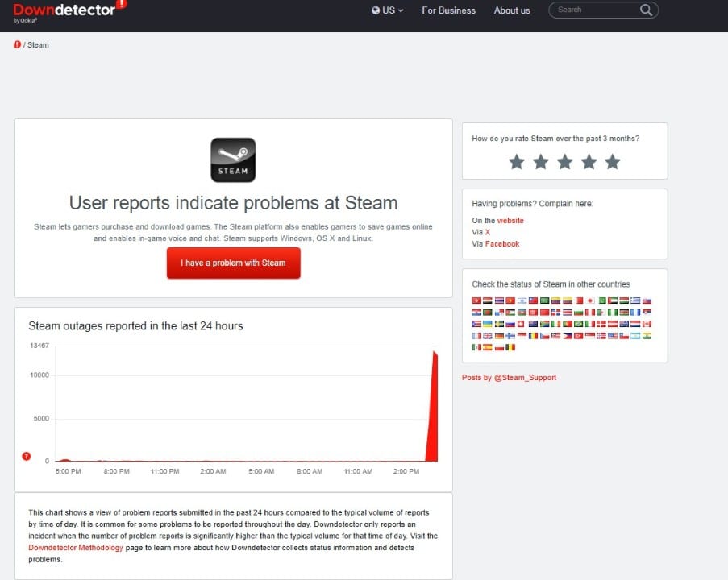The width and height of the screenshot is (728, 580).
Task: Rate Steam one star
Action: 516,161
